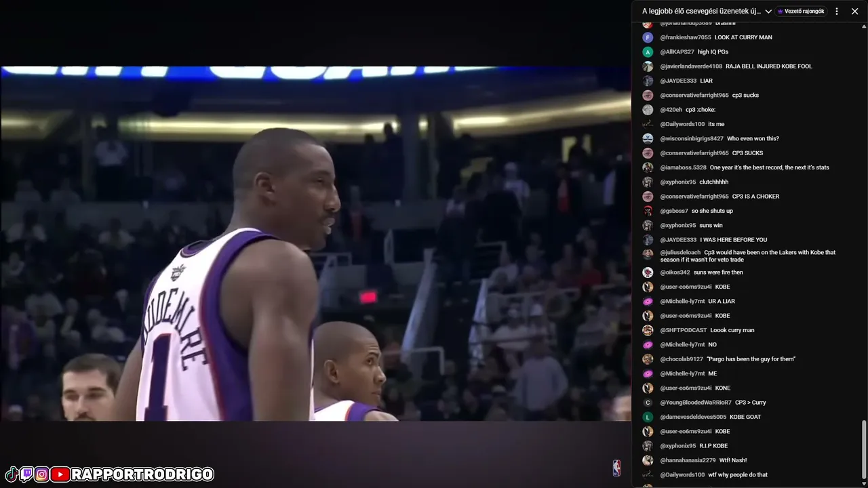Click avatar beside "wtf why people do that"
This screenshot has height=488, width=868.
[648, 475]
